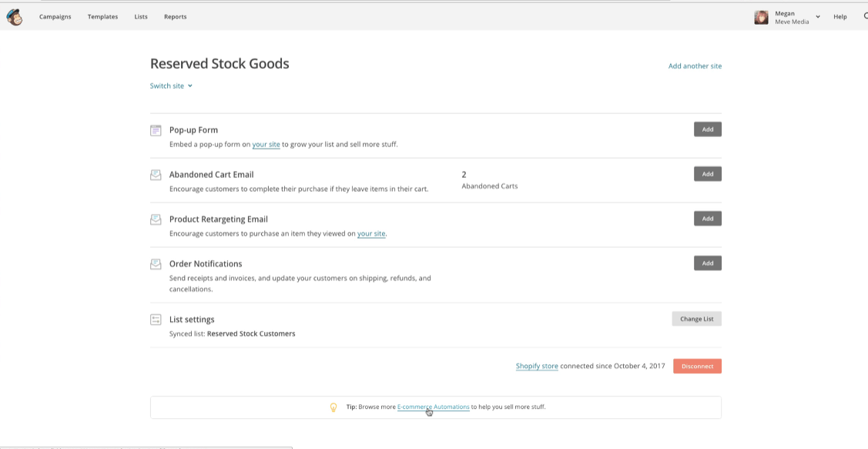Screen dimensions: 868x449
Task: Click the Pop-up Form row icon
Action: [156, 131]
